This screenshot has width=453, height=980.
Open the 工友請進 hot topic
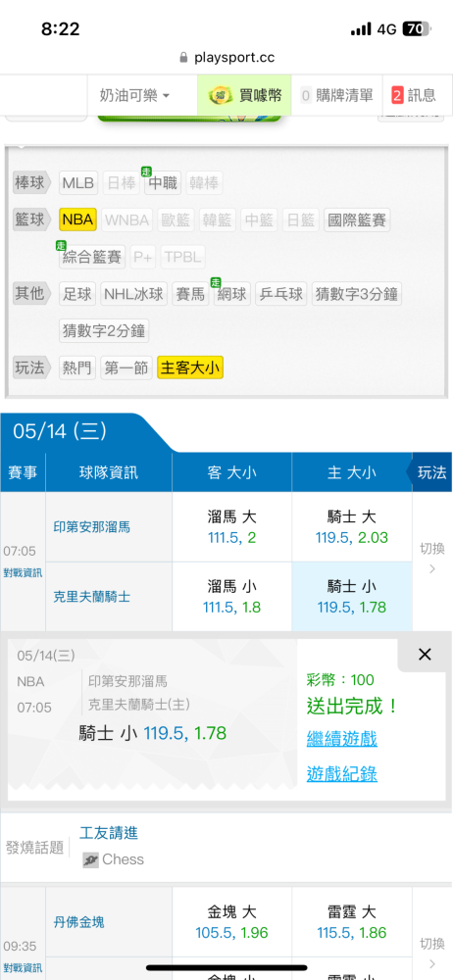click(x=109, y=832)
